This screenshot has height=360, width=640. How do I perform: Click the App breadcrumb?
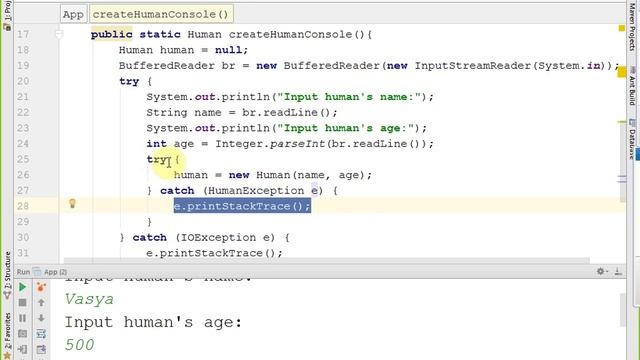pos(73,14)
